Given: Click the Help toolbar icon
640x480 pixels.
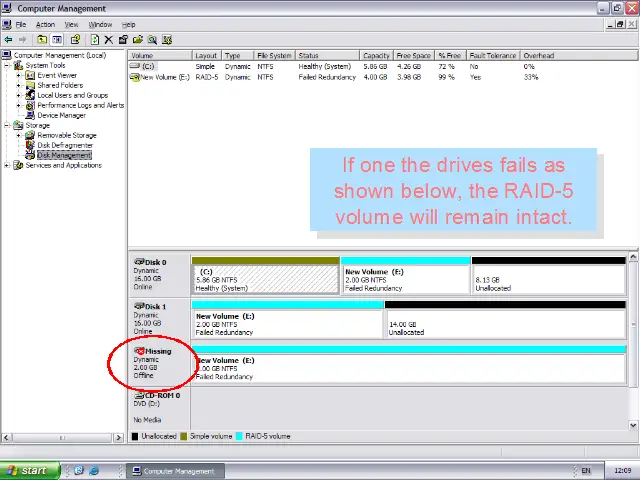Looking at the screenshot, I should (75, 40).
